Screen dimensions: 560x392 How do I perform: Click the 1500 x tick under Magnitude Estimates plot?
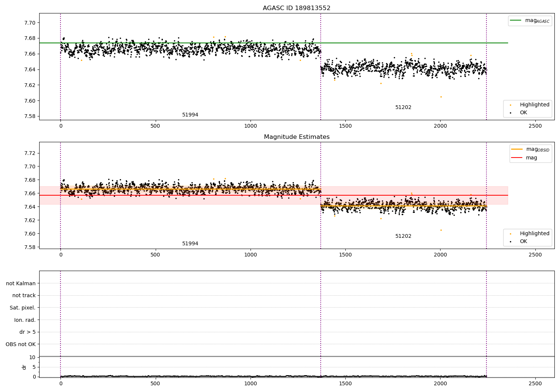coord(345,255)
